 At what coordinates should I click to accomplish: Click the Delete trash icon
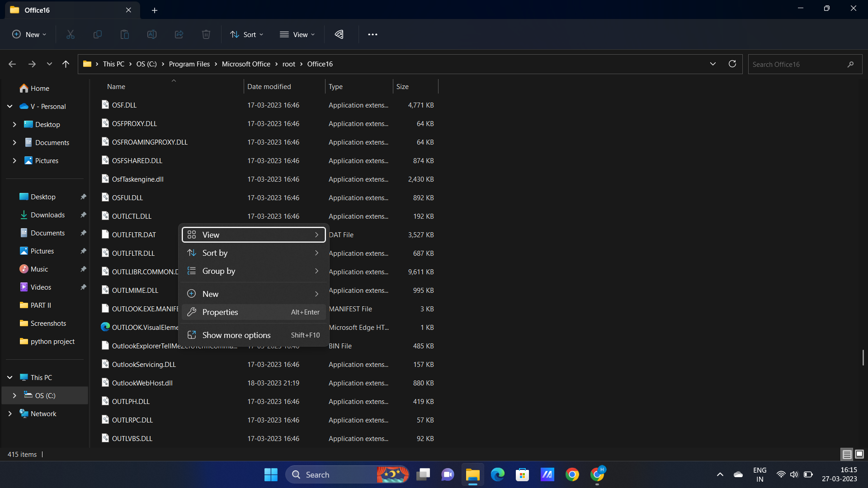[206, 34]
